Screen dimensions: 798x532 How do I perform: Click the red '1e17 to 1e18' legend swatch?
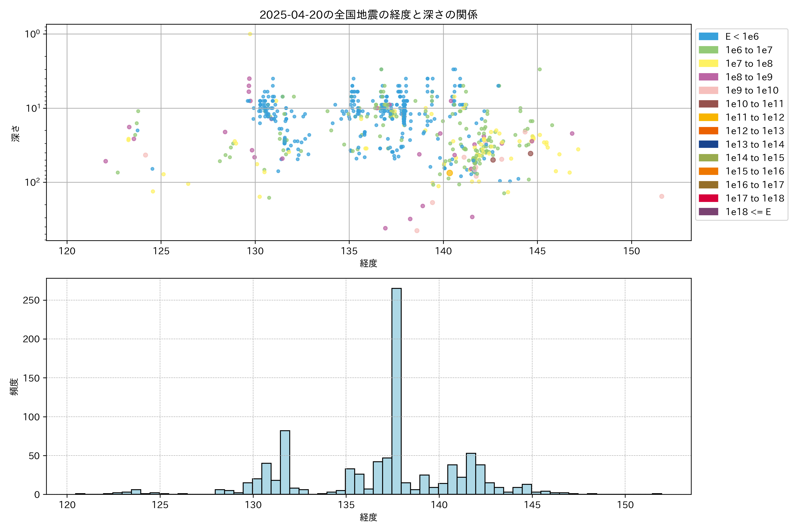pos(708,198)
